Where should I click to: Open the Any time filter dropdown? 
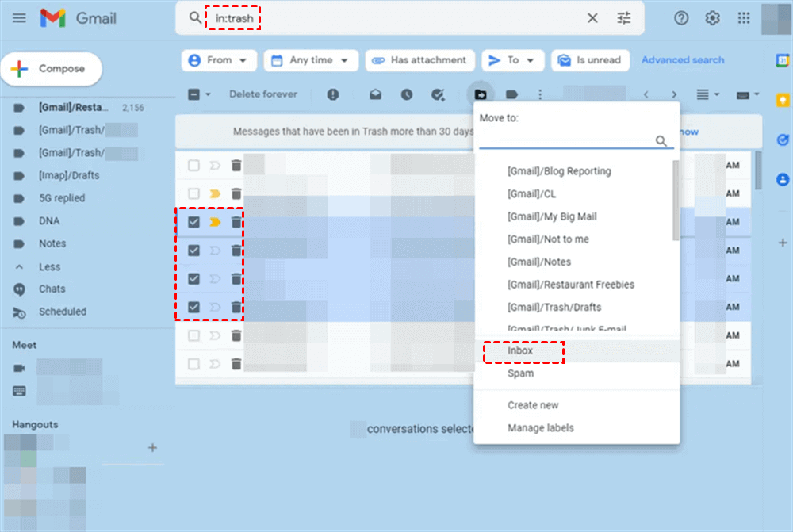pos(311,60)
